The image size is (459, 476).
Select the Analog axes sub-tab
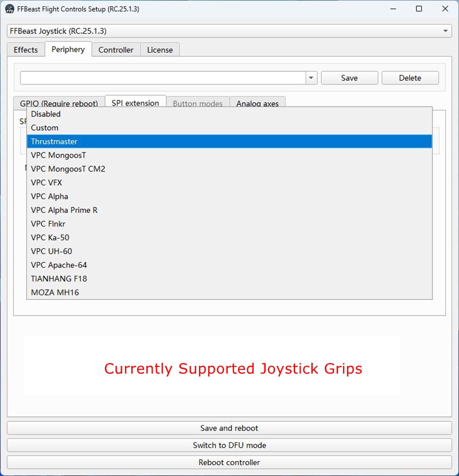click(257, 103)
